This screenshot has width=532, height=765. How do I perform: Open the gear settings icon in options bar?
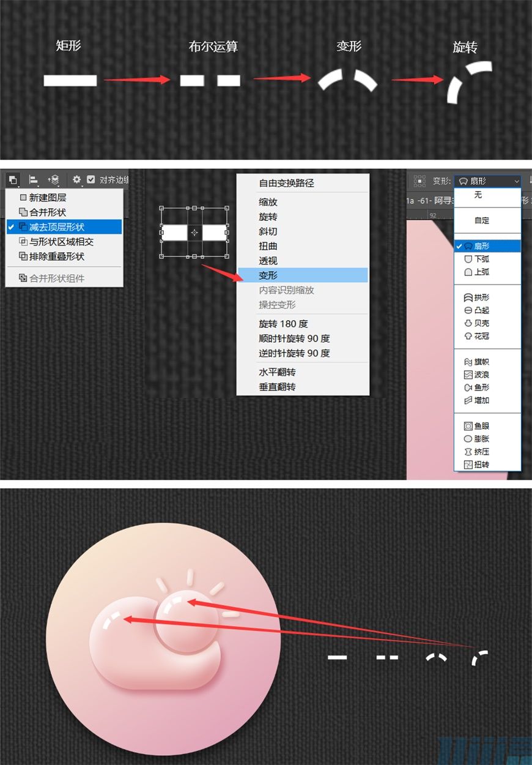pyautogui.click(x=76, y=180)
